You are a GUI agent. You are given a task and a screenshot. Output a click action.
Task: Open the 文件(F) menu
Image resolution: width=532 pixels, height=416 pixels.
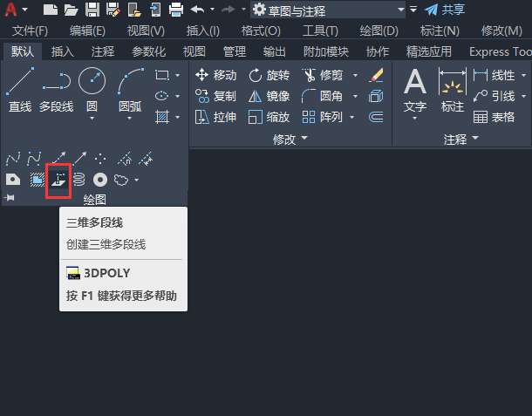(30, 31)
